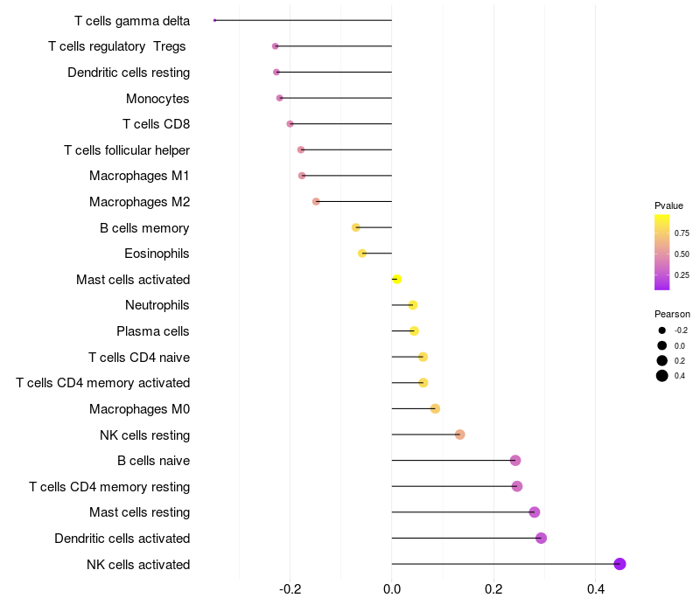The height and width of the screenshot is (612, 700).
Task: Click the Pvalue color gradient bar
Action: (x=661, y=252)
